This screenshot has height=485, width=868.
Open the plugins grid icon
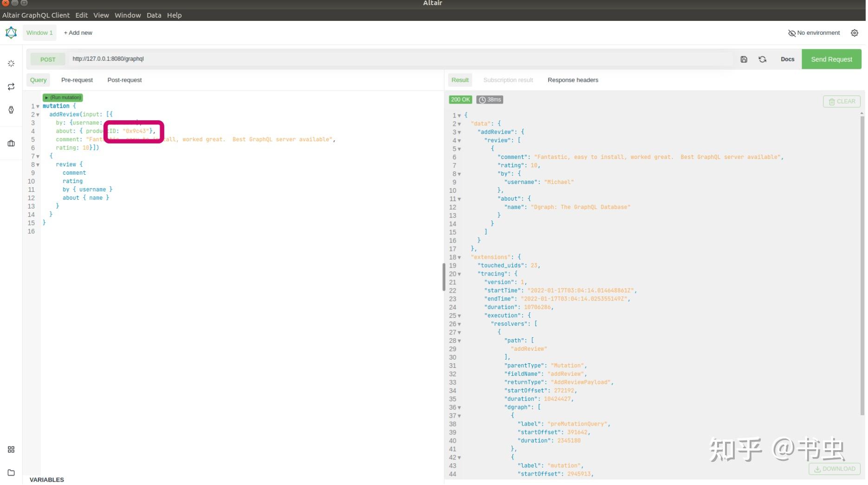(11, 450)
